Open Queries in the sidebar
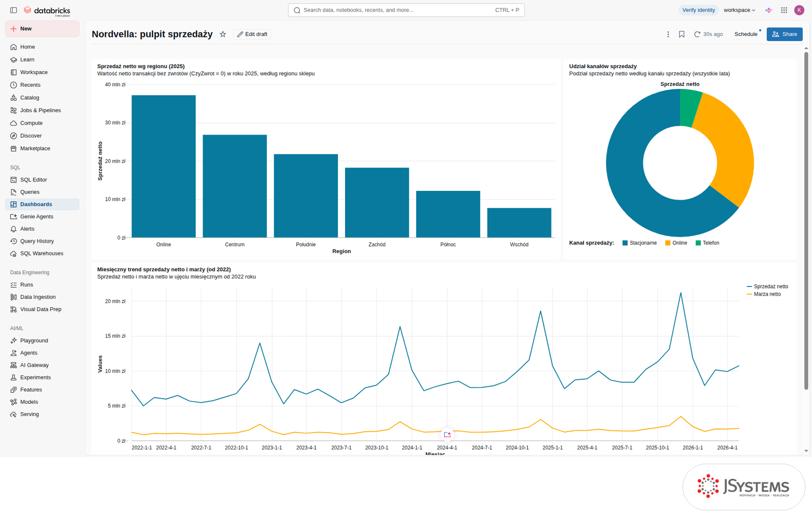 (42, 192)
